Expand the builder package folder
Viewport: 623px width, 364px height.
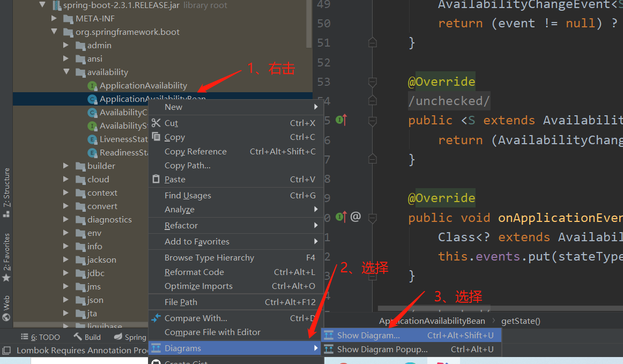point(66,166)
